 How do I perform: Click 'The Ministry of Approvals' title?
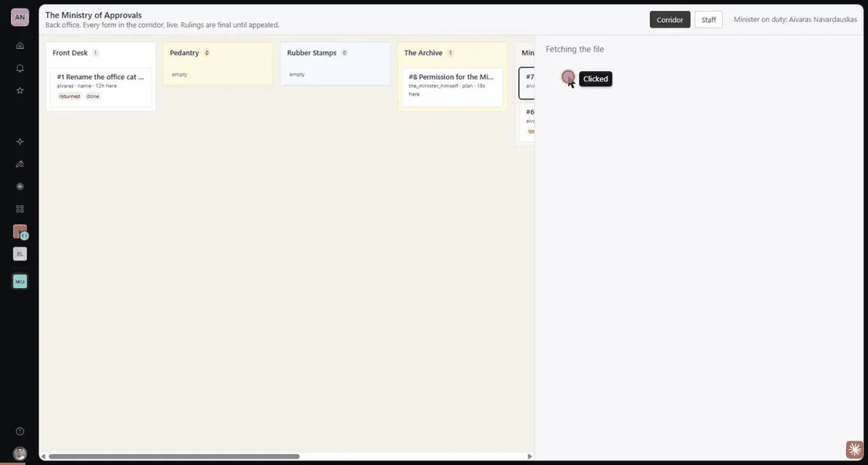pyautogui.click(x=94, y=15)
